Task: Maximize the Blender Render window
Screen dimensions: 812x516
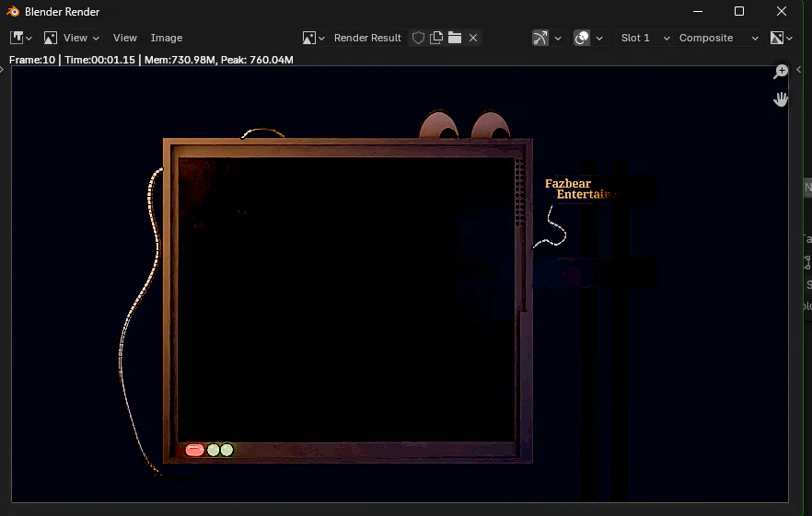Action: 739,11
